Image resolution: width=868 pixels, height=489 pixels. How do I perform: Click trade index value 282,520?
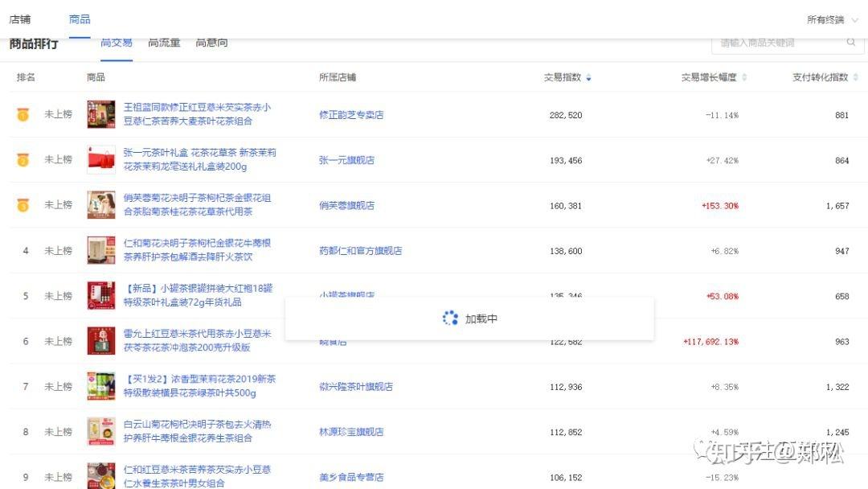pos(566,115)
